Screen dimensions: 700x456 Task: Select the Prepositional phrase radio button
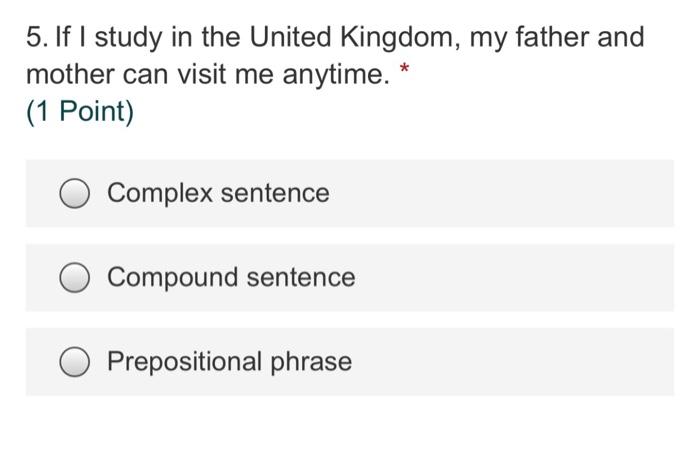(x=74, y=362)
